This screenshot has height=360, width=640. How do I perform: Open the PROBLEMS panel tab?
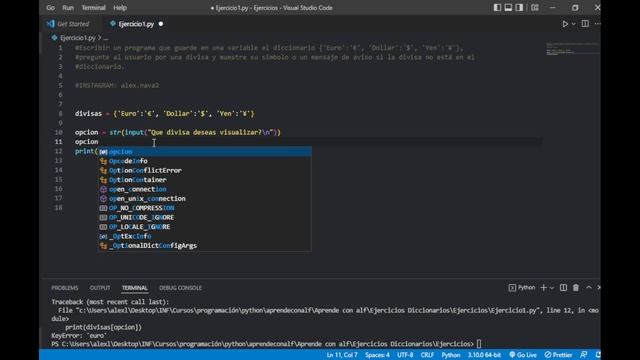pos(64,288)
